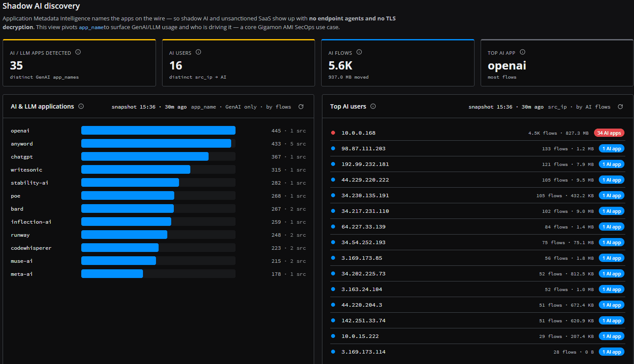Click the 5.6K AI flows value
The width and height of the screenshot is (634, 364).
(x=340, y=66)
